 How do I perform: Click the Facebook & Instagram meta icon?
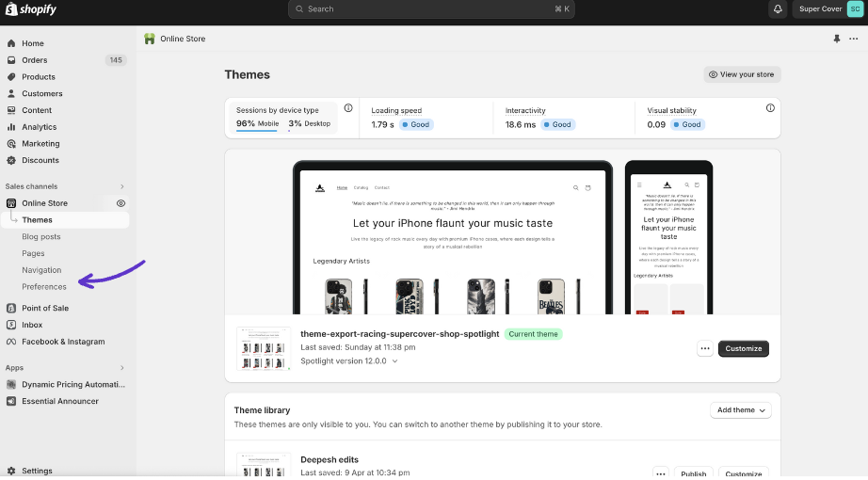(x=11, y=342)
